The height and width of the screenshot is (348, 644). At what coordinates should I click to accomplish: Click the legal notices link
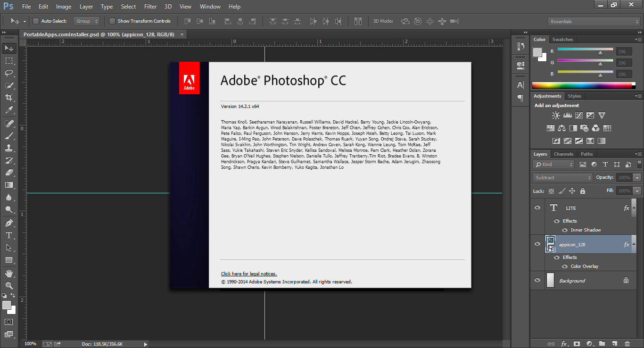tap(249, 274)
